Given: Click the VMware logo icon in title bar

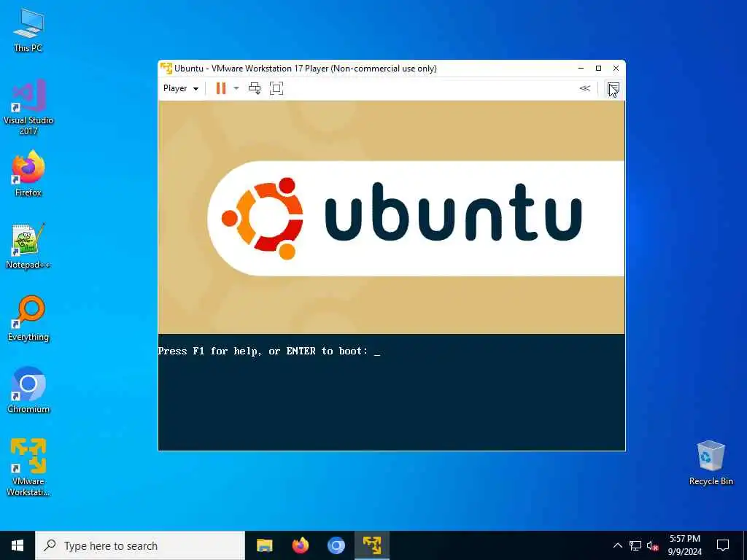Looking at the screenshot, I should click(x=166, y=68).
